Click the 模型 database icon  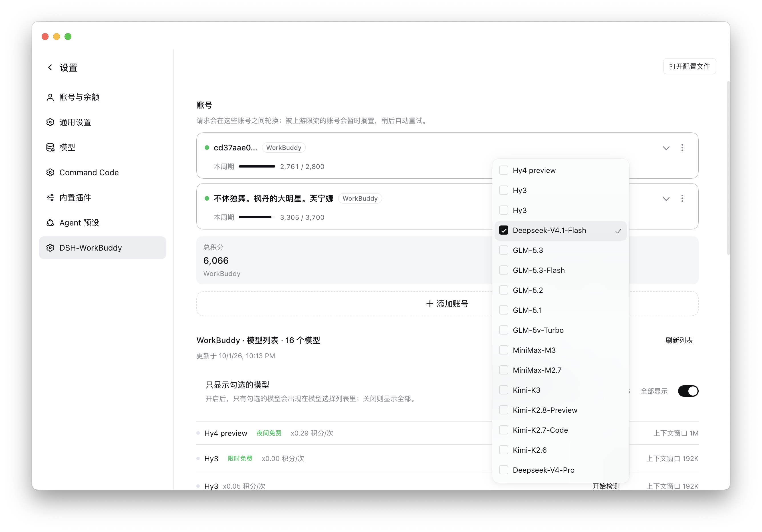50,147
